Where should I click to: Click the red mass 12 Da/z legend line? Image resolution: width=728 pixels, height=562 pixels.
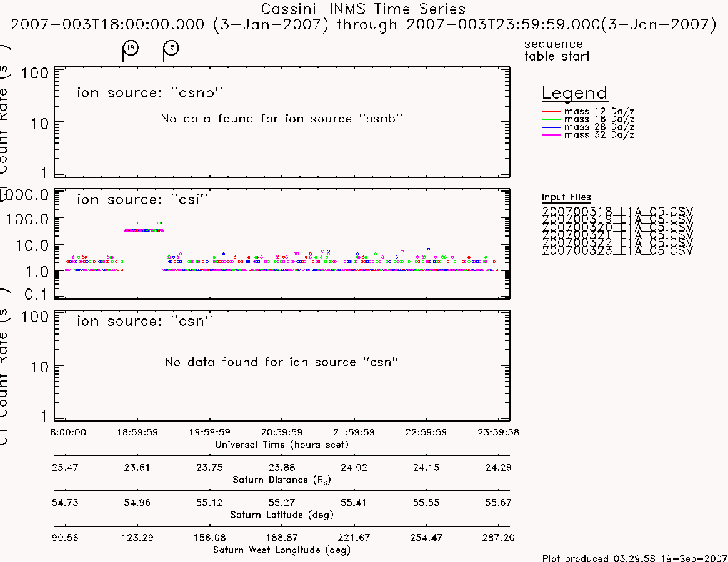coord(551,112)
